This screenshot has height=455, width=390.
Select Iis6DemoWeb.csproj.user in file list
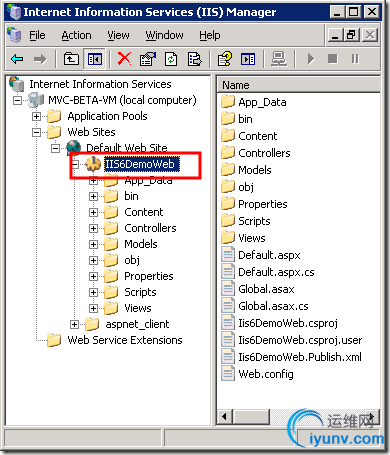300,340
